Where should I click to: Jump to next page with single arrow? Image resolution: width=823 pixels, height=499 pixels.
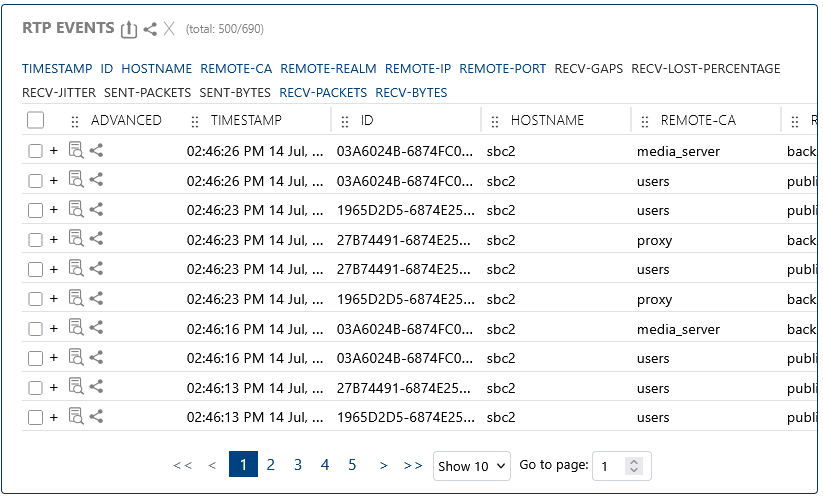point(384,465)
